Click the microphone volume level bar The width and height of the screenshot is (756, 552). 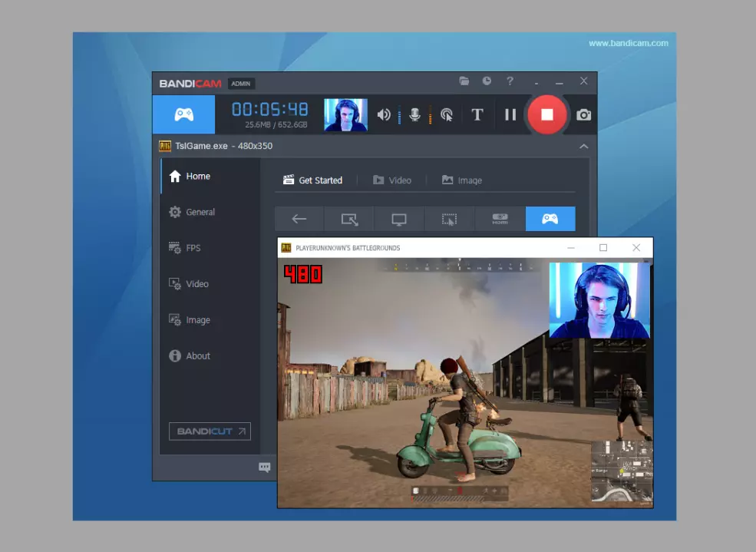430,116
